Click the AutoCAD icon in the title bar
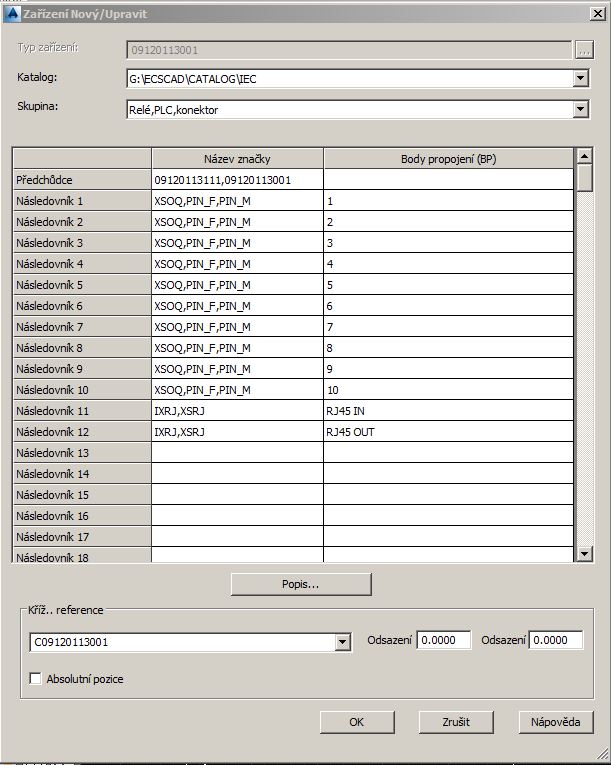The image size is (611, 765). point(12,13)
